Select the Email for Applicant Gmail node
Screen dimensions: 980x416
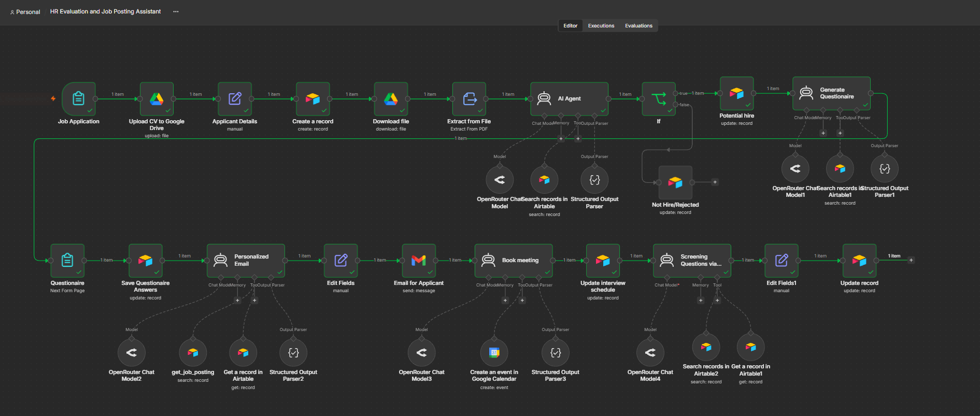[419, 260]
